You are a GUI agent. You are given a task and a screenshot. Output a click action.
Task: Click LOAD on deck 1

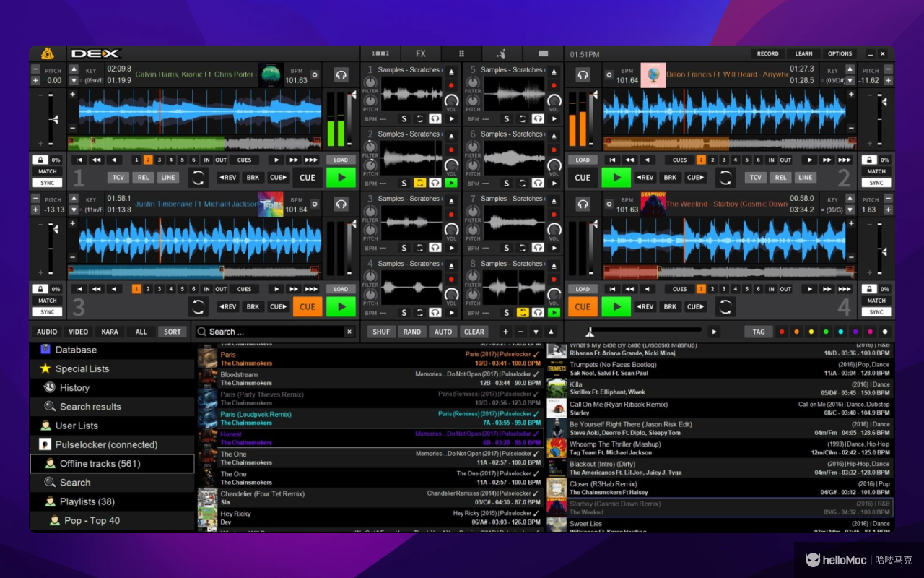click(341, 160)
